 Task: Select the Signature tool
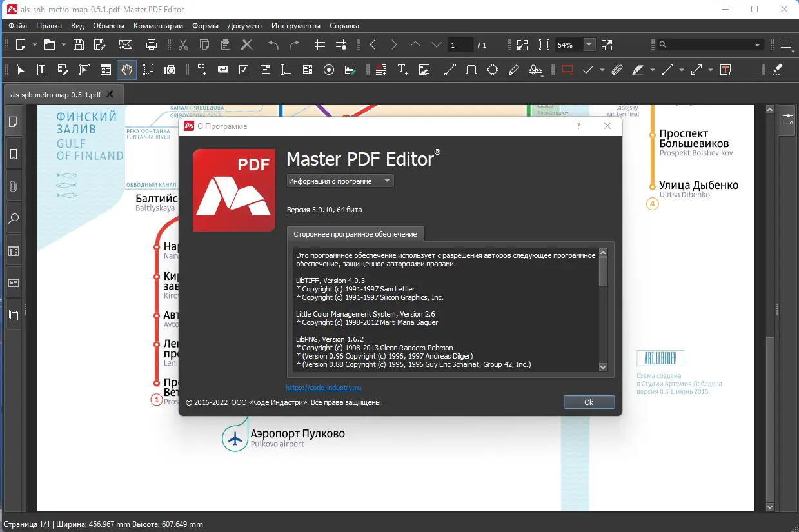[x=535, y=70]
